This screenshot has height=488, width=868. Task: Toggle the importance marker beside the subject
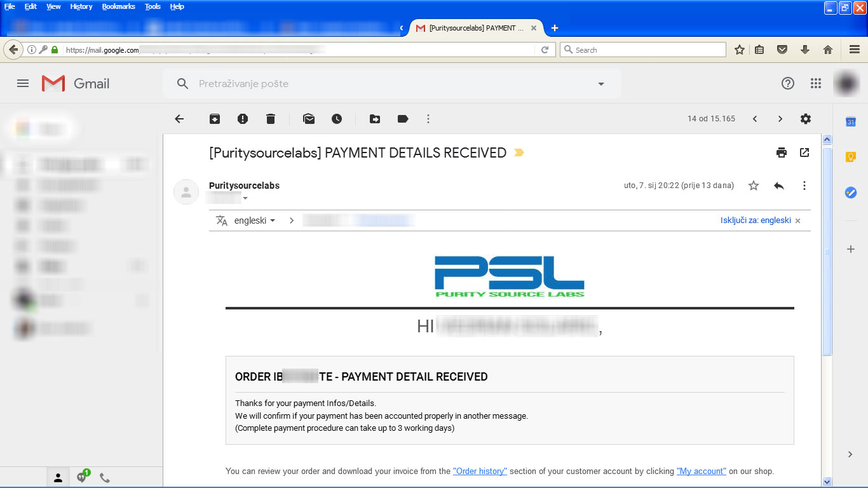click(519, 152)
